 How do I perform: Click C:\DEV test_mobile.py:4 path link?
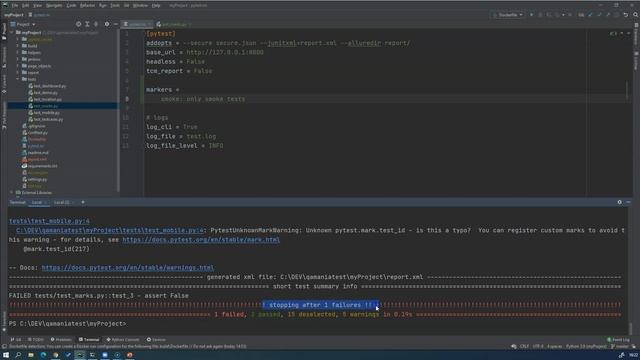[110, 230]
